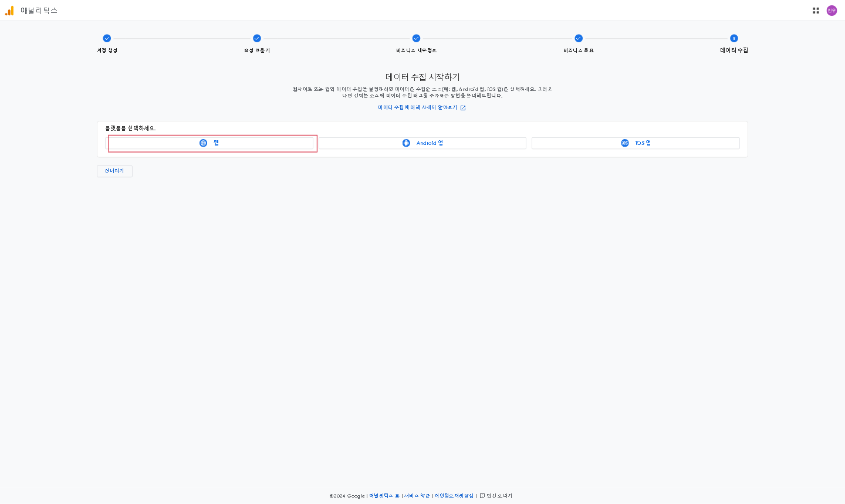Go to completed step 계정 생성 checkmark

pyautogui.click(x=107, y=38)
